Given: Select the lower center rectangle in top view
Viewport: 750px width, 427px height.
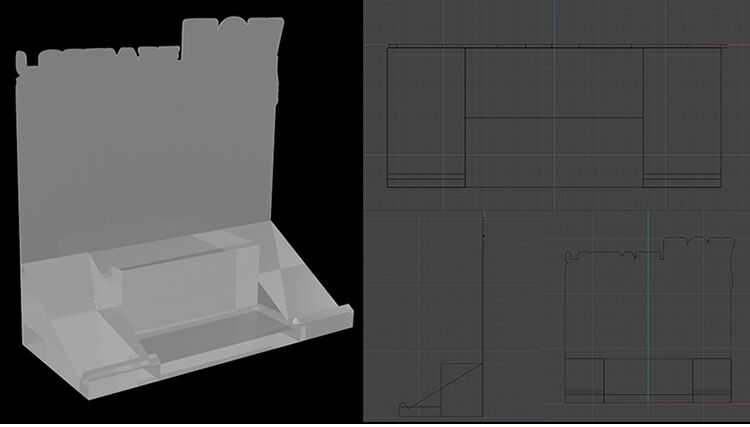Looking at the screenshot, I should (x=554, y=150).
